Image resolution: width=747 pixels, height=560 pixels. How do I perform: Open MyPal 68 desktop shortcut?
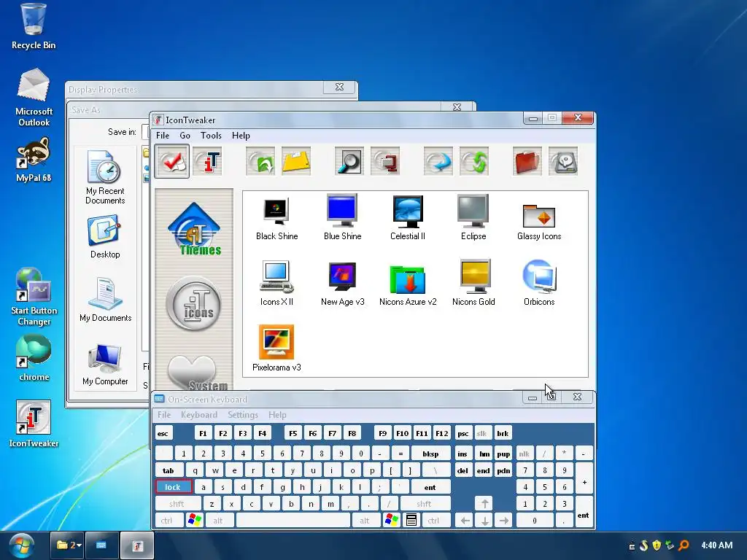point(34,160)
